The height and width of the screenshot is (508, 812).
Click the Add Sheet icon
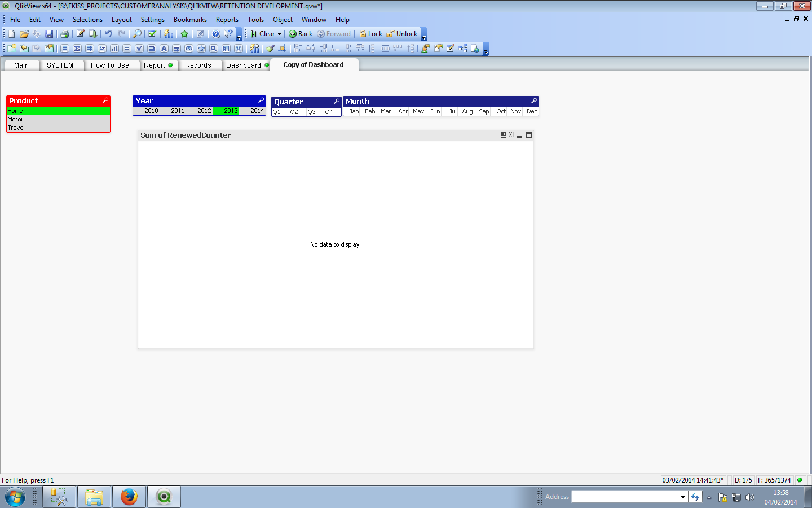click(x=11, y=49)
